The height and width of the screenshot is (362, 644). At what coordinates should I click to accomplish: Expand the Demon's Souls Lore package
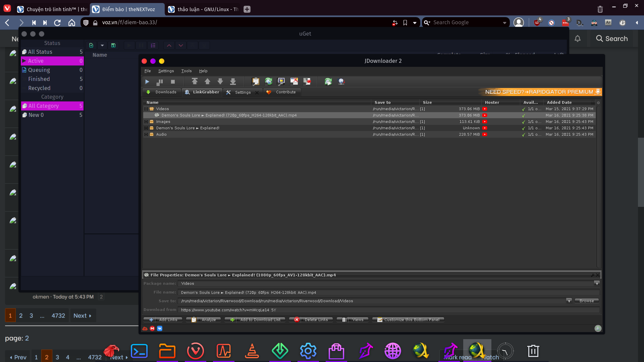146,128
